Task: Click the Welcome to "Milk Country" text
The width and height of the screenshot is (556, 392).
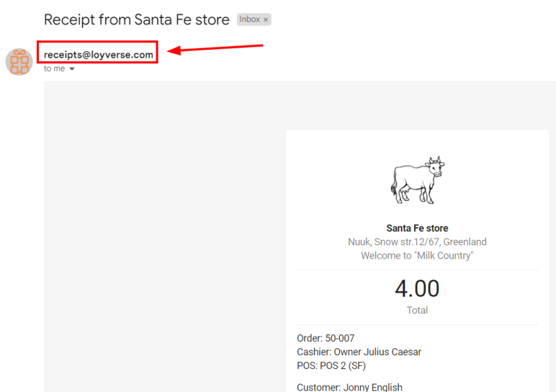Action: (417, 256)
